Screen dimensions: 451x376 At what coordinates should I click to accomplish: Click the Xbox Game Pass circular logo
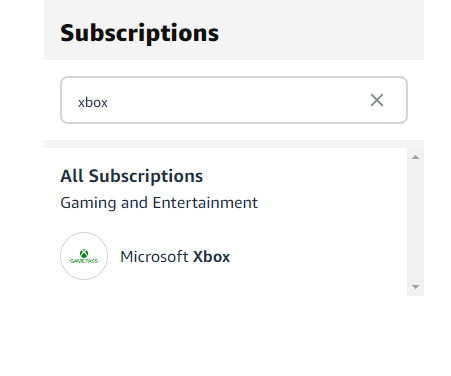point(84,256)
